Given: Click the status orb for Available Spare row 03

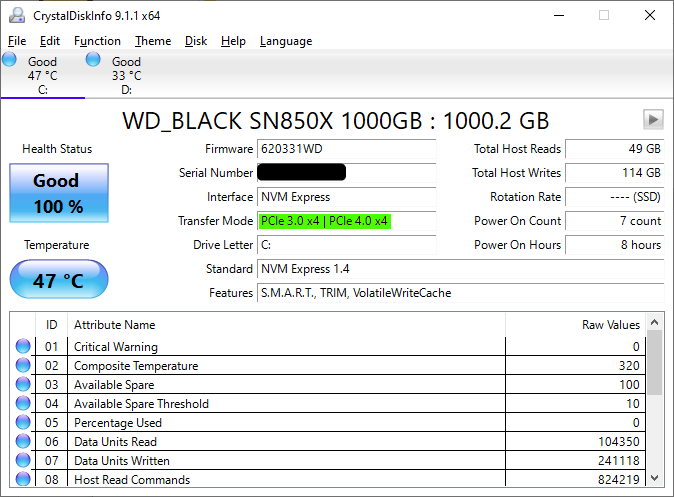Looking at the screenshot, I should (23, 384).
